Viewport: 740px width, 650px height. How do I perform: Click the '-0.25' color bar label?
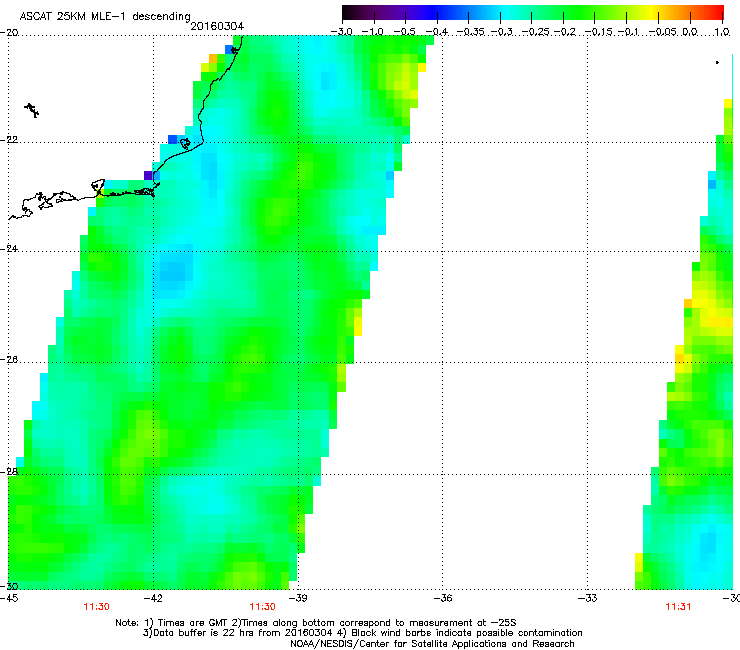536,32
